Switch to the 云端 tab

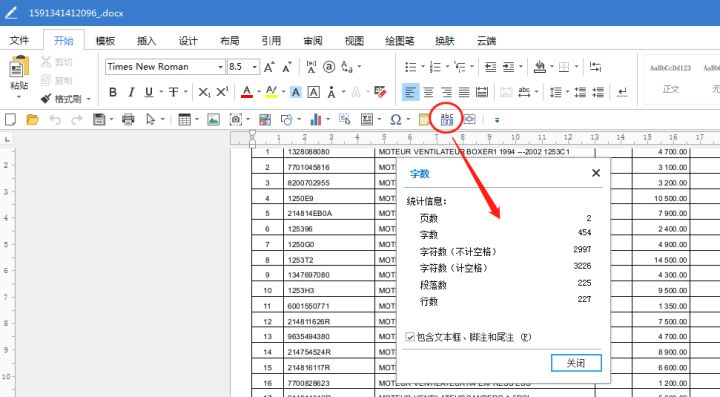(x=486, y=40)
